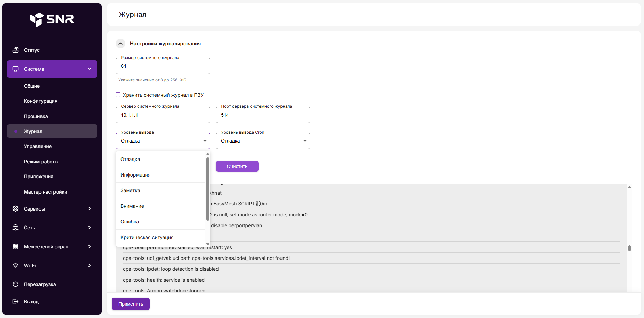644x318 pixels.
Task: Click the Reboot circular arrows icon
Action: click(16, 284)
